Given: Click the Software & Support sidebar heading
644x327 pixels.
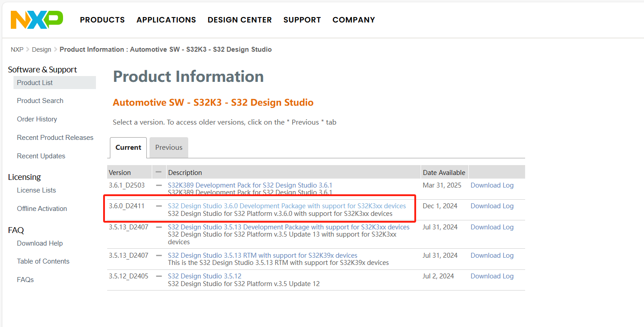Looking at the screenshot, I should tap(42, 70).
